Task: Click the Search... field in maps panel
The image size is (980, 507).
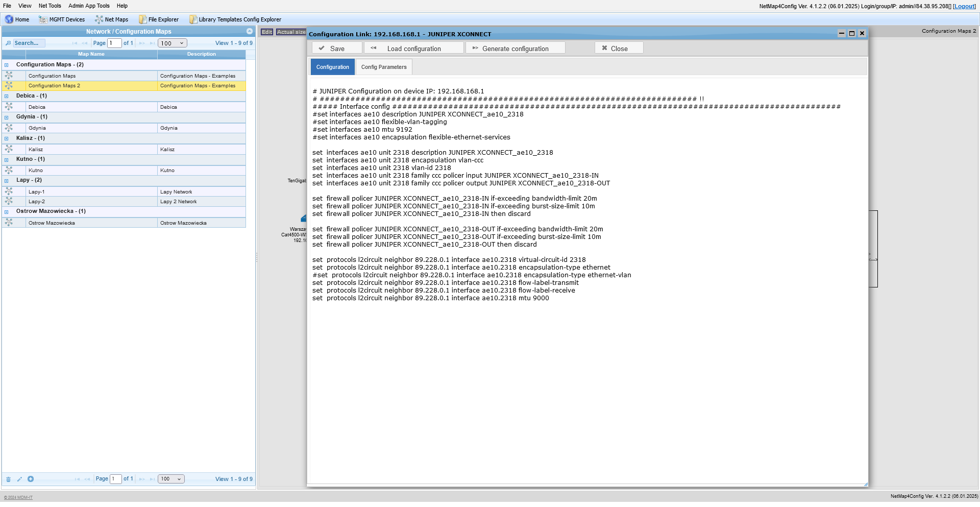Action: point(29,43)
